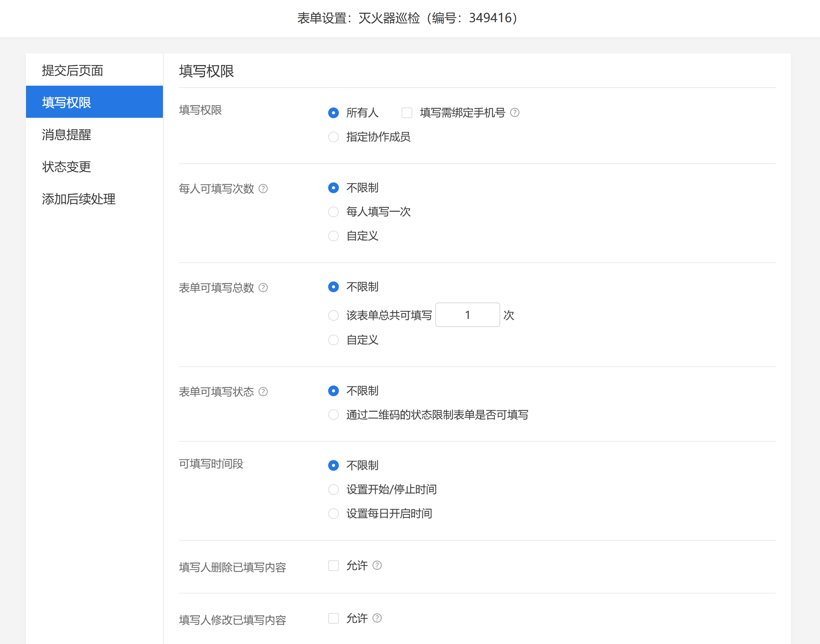Click help icon next to 每人可填写次数
The image size is (820, 644).
(263, 189)
